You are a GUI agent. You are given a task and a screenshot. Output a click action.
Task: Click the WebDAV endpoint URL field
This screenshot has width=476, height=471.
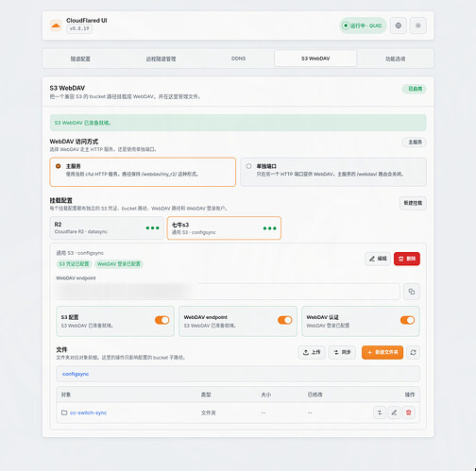click(228, 292)
